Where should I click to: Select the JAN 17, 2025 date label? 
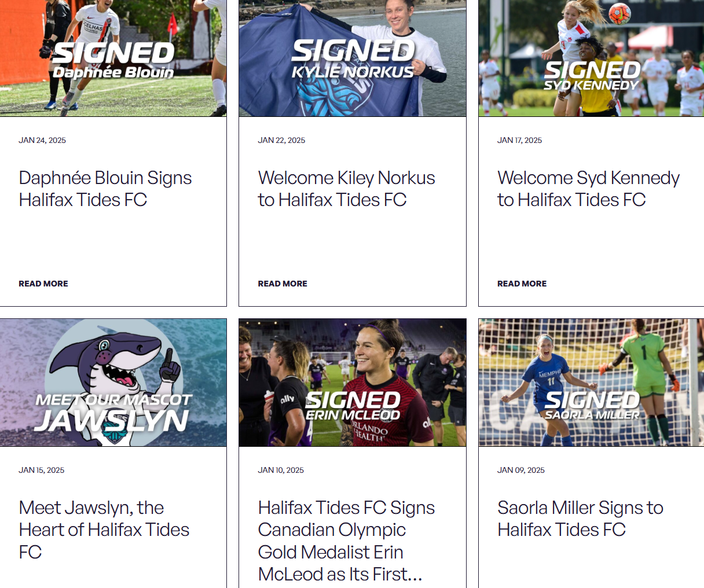coord(519,140)
